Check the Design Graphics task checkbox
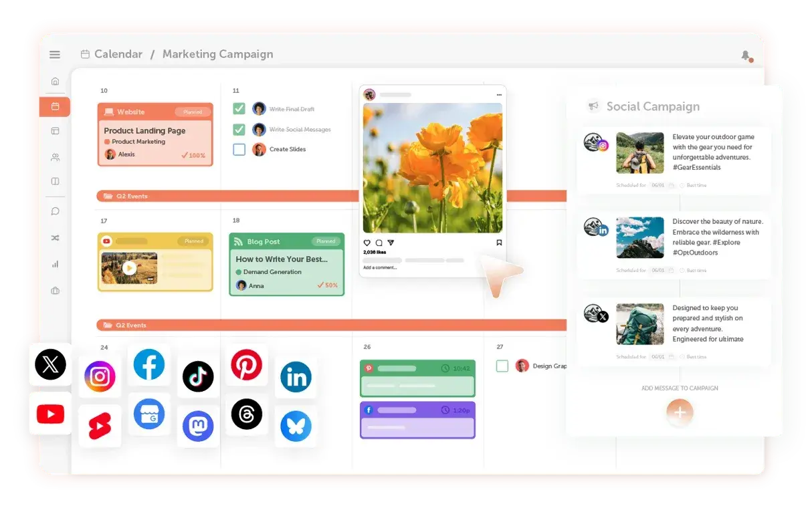 point(502,366)
